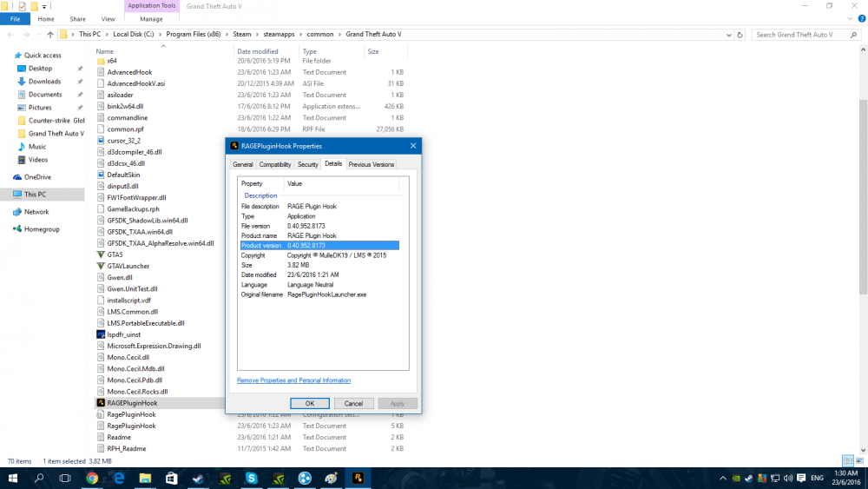Open the Compatibility tab in Properties

pos(274,164)
